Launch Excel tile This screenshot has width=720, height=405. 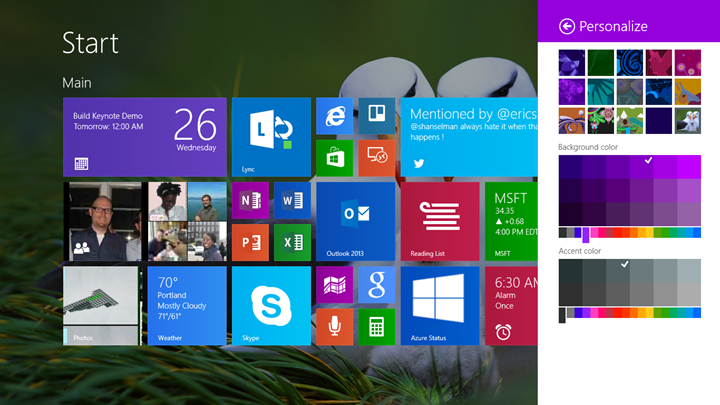(x=292, y=242)
